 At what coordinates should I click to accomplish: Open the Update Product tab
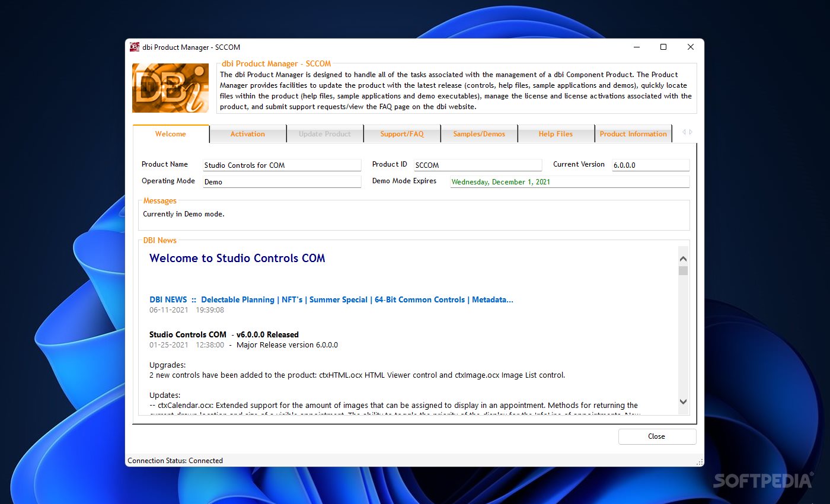[x=325, y=134]
